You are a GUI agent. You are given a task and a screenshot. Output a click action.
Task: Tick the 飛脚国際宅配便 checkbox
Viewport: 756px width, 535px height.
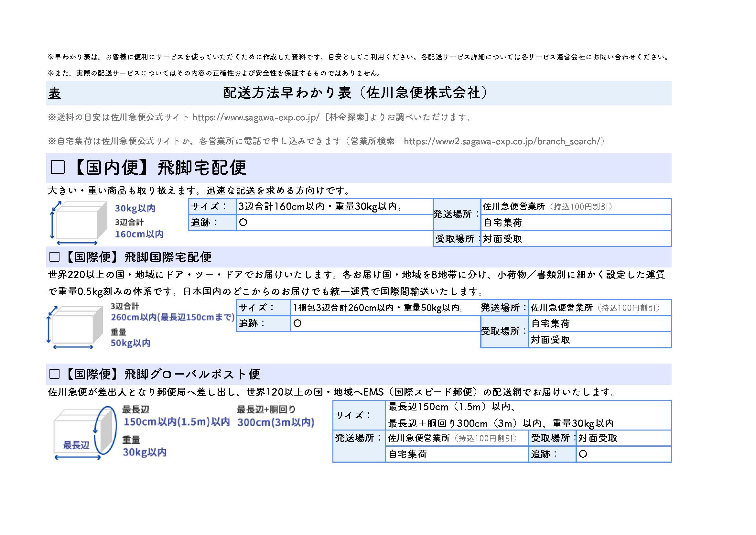coord(54,257)
